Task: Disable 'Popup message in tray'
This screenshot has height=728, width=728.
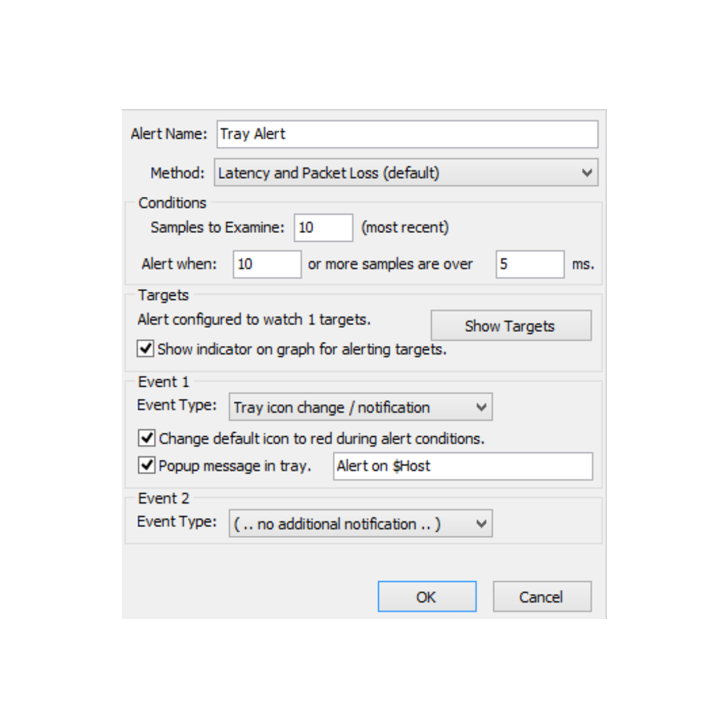Action: point(146,465)
